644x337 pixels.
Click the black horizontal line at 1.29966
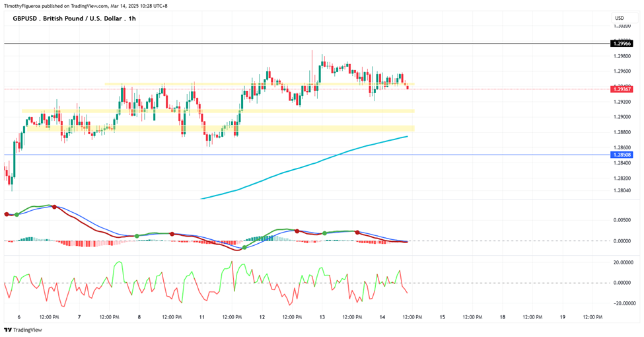[x=307, y=43]
